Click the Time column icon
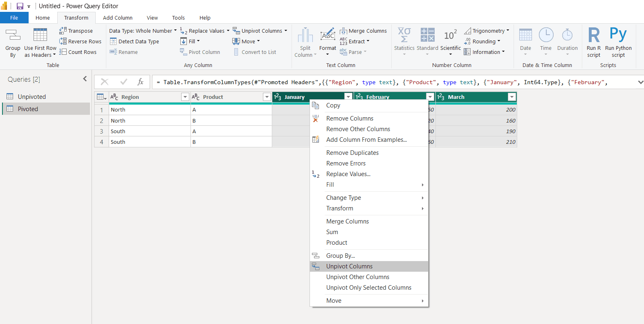644x324 pixels. (x=546, y=35)
